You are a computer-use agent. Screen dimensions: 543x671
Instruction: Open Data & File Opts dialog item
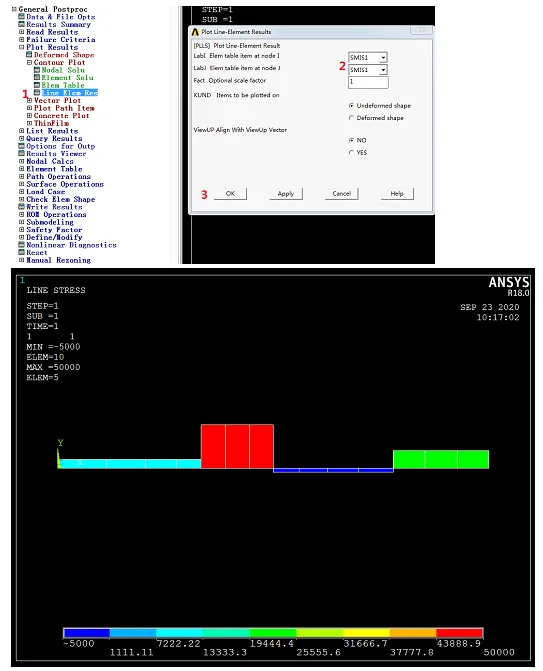(60, 17)
